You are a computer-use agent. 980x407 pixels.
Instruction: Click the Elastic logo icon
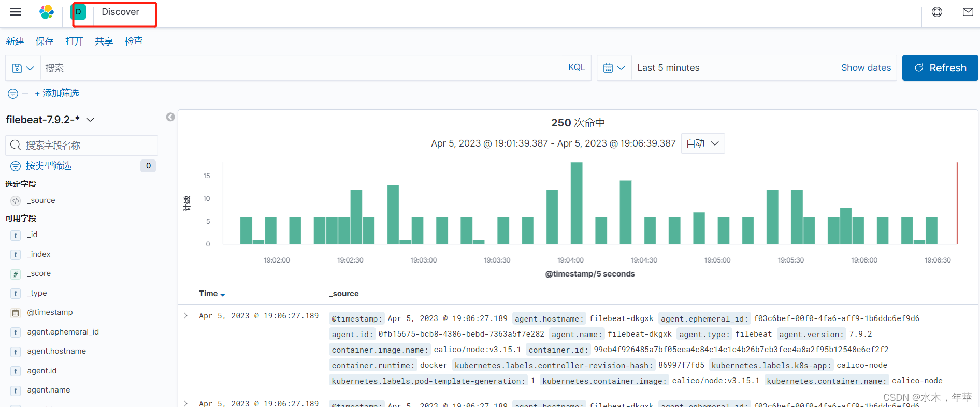47,12
